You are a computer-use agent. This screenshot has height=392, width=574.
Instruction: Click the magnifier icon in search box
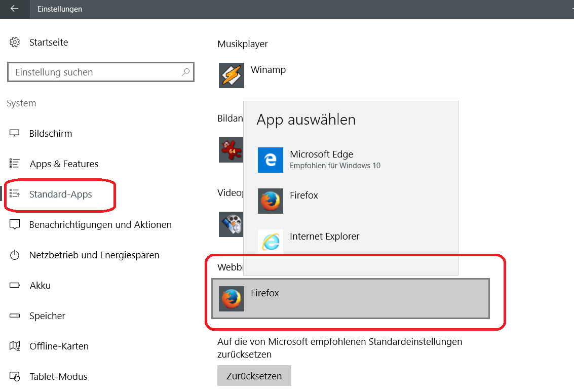pyautogui.click(x=186, y=72)
